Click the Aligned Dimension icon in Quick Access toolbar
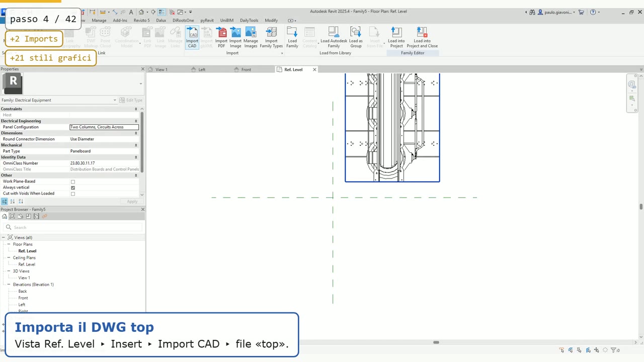The width and height of the screenshot is (644, 362). (115, 12)
